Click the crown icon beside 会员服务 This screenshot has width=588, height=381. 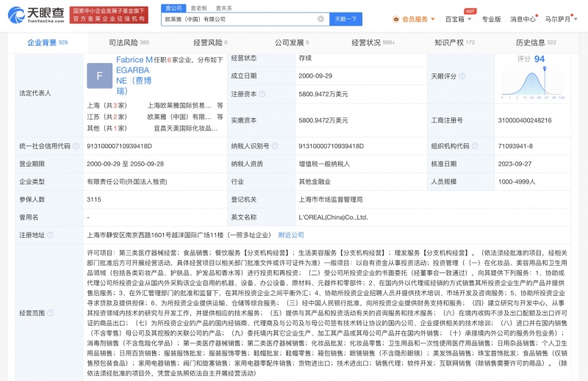396,19
